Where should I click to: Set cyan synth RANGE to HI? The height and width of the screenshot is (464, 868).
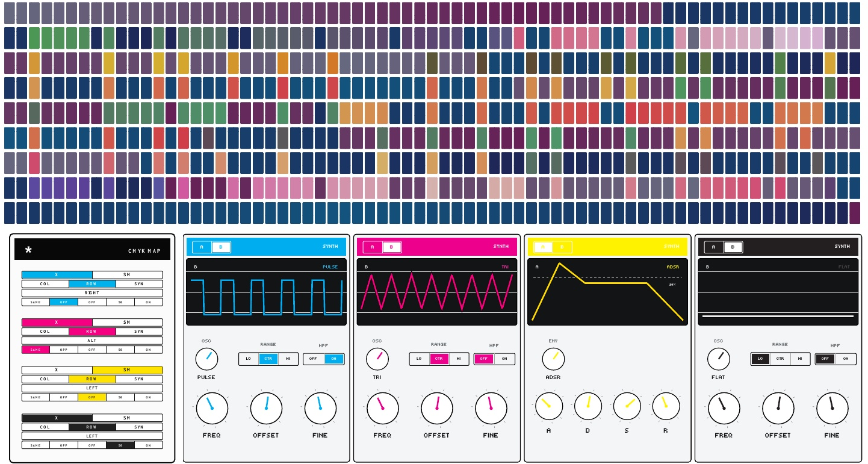[288, 359]
